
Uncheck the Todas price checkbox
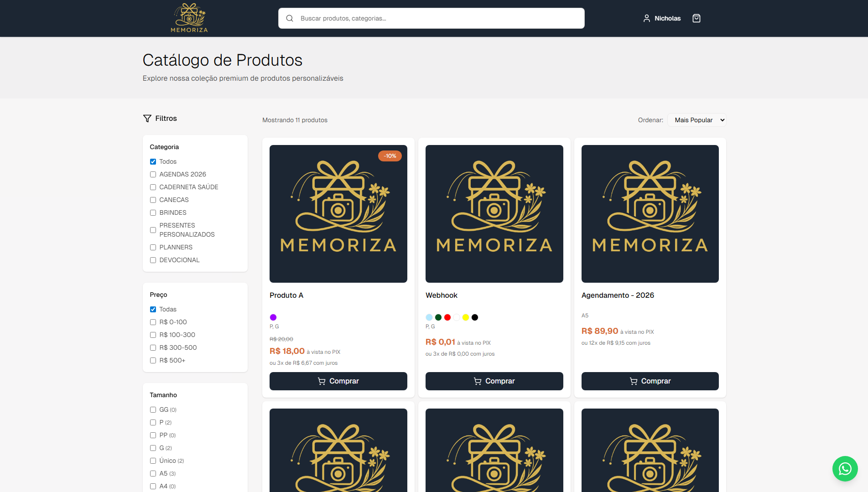pos(153,309)
